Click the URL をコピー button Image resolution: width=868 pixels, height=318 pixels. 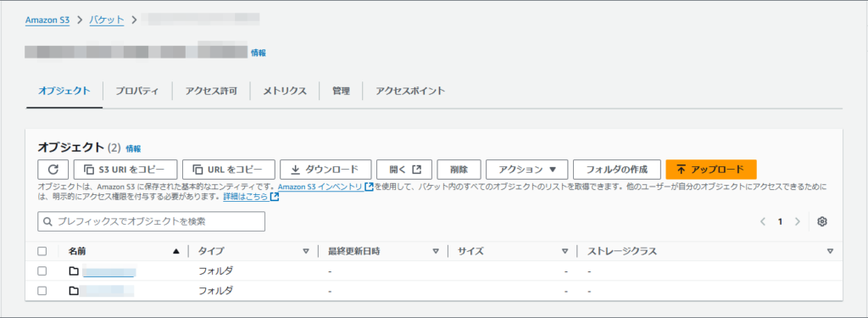229,169
